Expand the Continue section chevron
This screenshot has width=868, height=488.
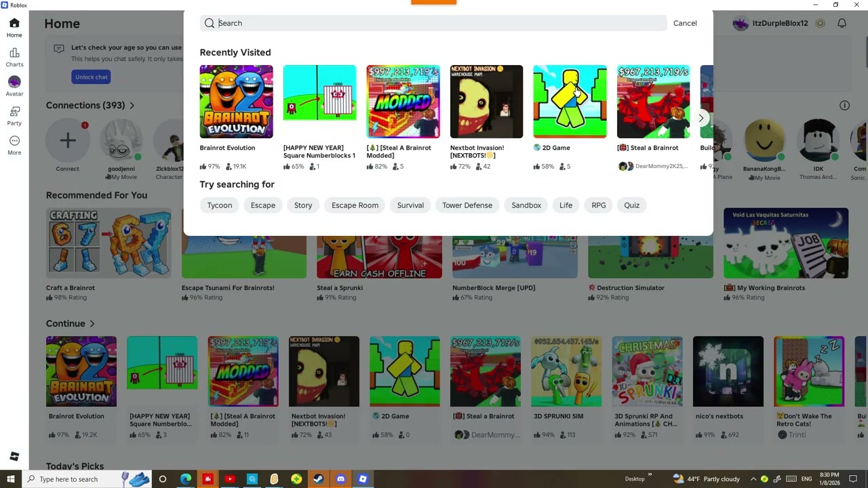92,323
